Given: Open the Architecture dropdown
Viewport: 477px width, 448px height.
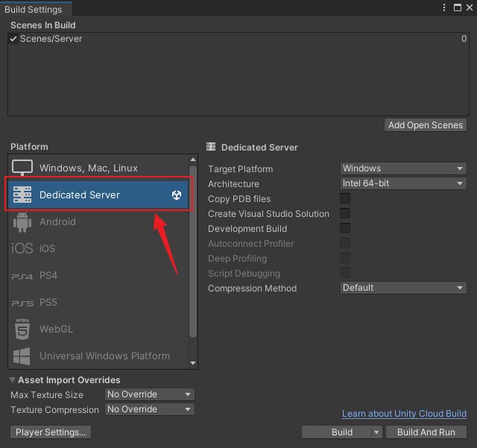Looking at the screenshot, I should click(403, 183).
